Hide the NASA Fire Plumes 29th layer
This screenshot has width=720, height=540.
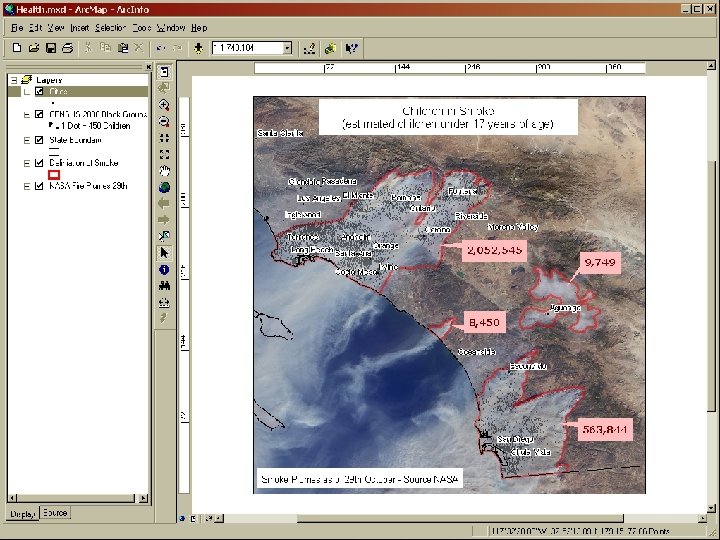pyautogui.click(x=39, y=186)
